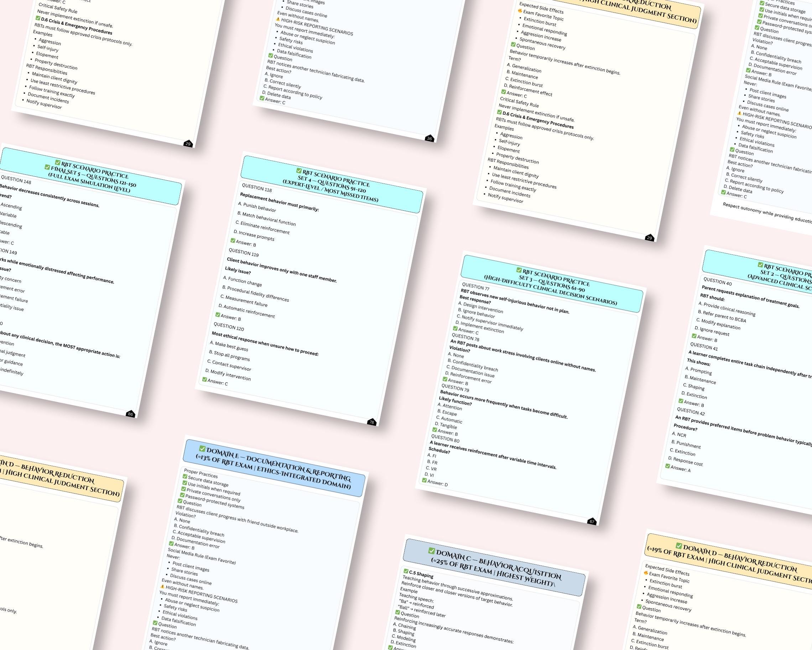Screen dimensions: 812x650
Task: Choose option 'B. Escape' under Question 79
Action: [x=447, y=413]
